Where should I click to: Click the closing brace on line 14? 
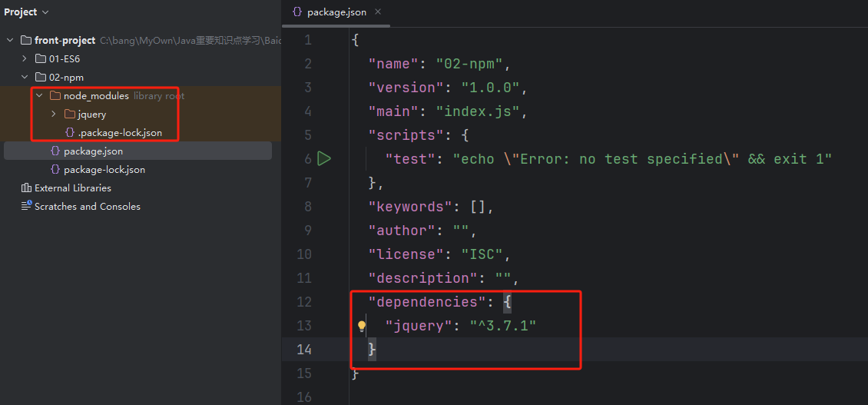pyautogui.click(x=373, y=350)
